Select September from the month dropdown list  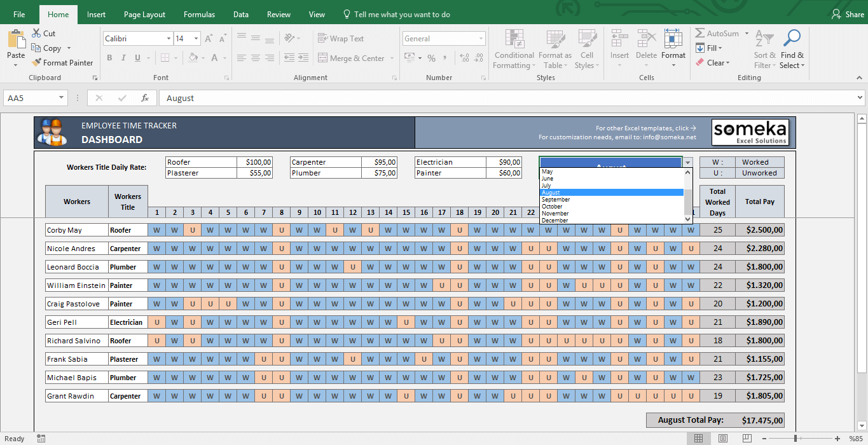tap(556, 199)
